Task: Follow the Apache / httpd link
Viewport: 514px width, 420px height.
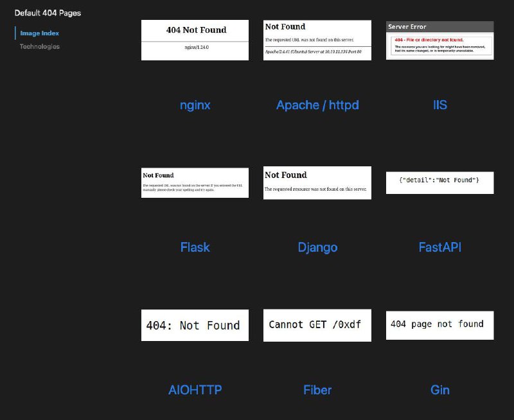Action: (x=317, y=105)
